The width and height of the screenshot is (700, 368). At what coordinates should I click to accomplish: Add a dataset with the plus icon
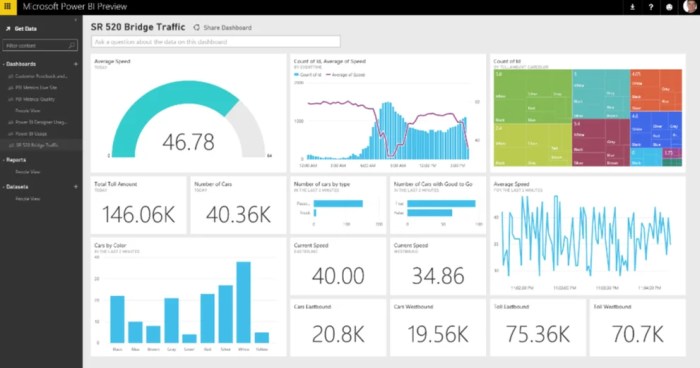[75, 186]
